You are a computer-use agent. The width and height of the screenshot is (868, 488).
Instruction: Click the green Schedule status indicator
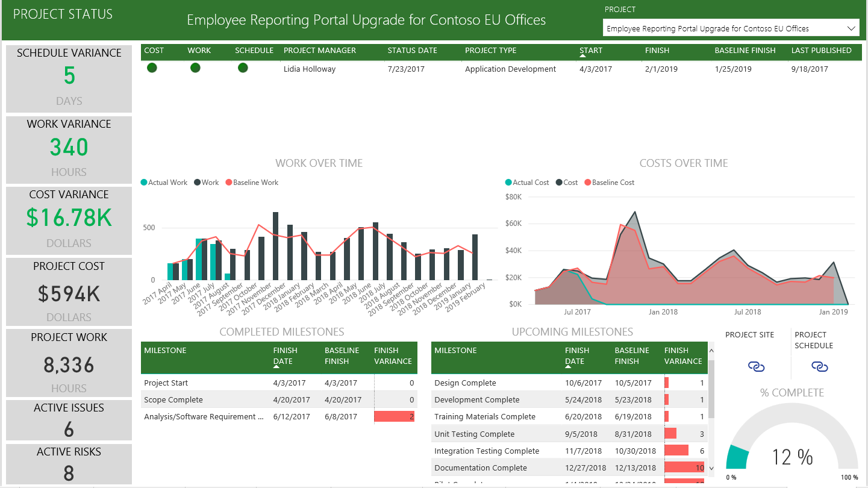tap(243, 68)
